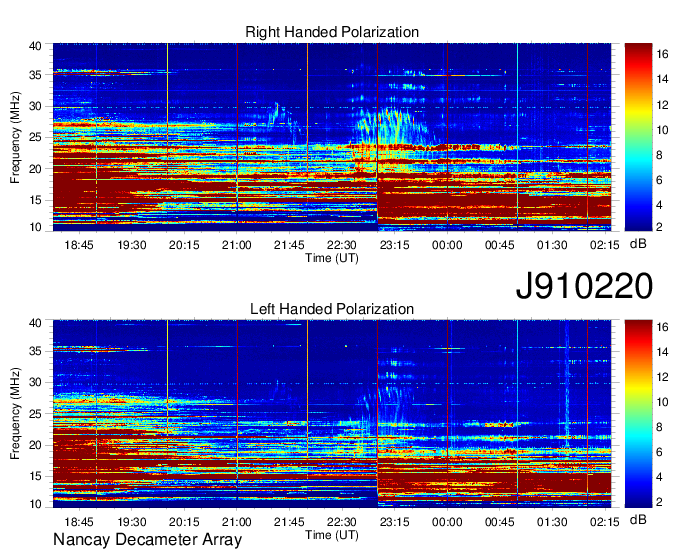Click the 21:00 time tick under Left Handed plot
This screenshot has width=680, height=552.
pyautogui.click(x=237, y=522)
